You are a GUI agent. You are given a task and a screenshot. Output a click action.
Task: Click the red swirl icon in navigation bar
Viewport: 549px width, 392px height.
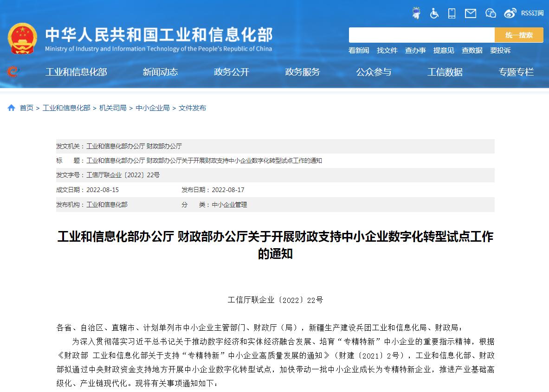click(x=13, y=72)
